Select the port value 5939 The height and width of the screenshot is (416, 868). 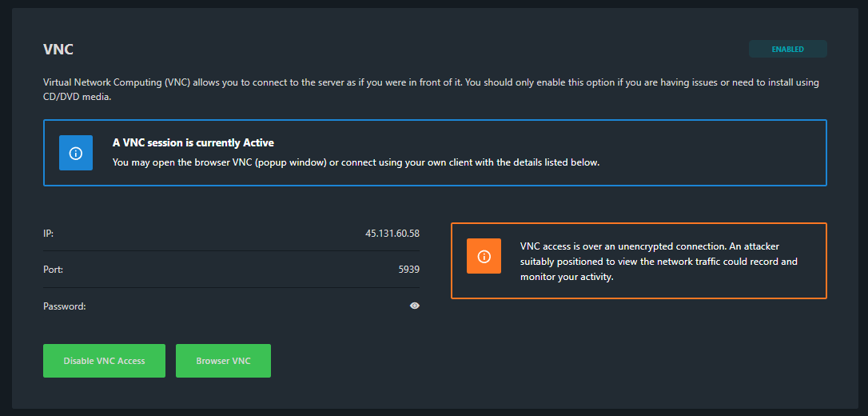408,270
